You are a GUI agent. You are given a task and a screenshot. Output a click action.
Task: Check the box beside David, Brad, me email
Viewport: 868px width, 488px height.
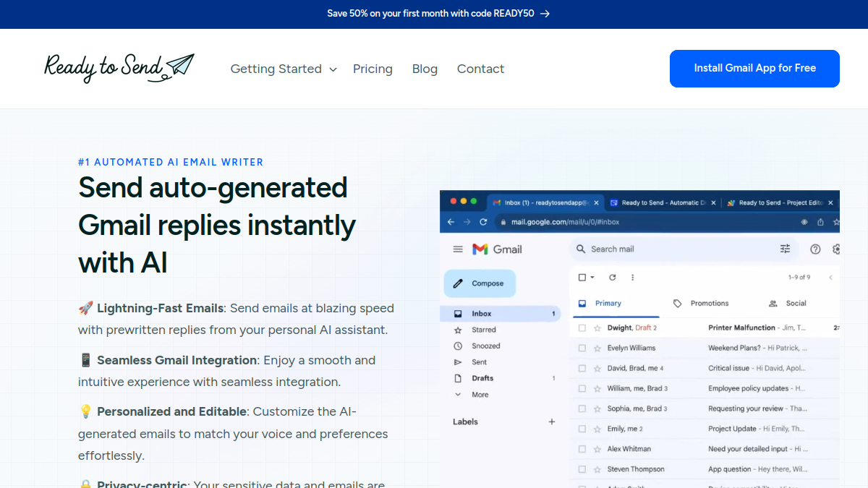coord(582,368)
